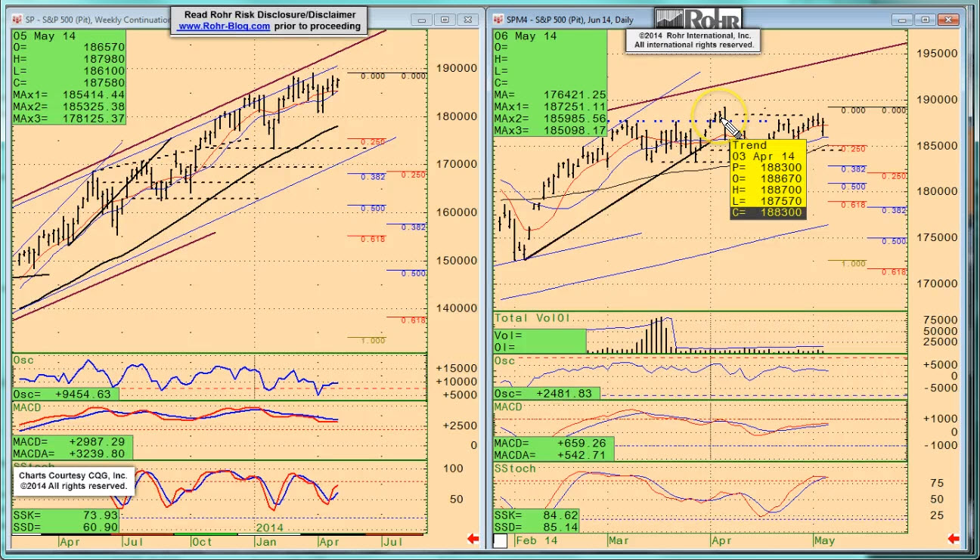Click the Rohr logo image
Screen dimensions: 980x560
(x=698, y=19)
